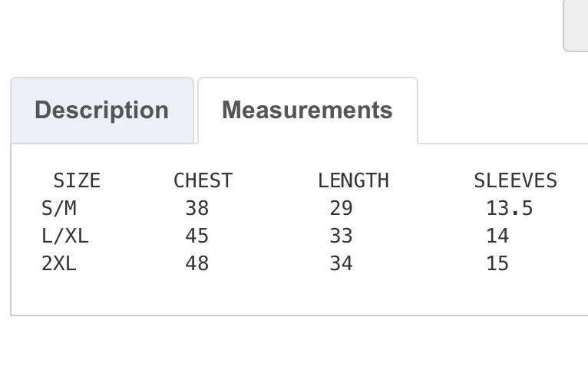
Task: Click chest value 48 for 2XL
Action: 197,263
